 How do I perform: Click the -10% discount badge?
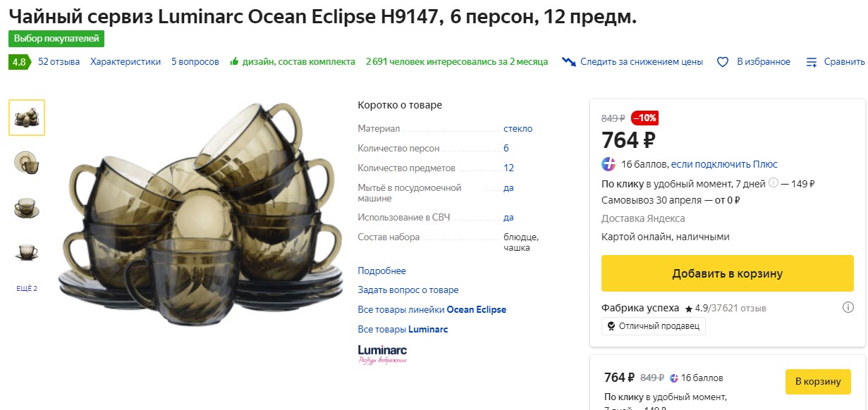pos(644,118)
